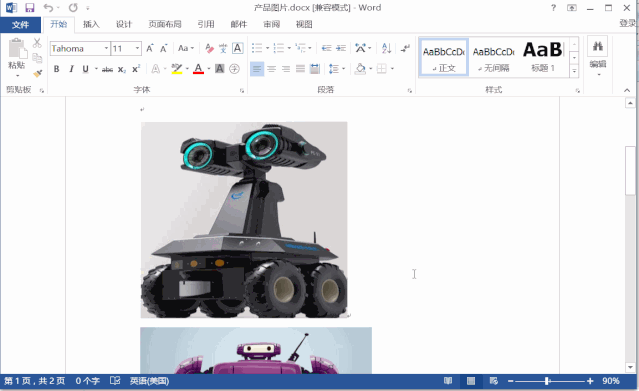Decrease paragraph indent

(326, 49)
